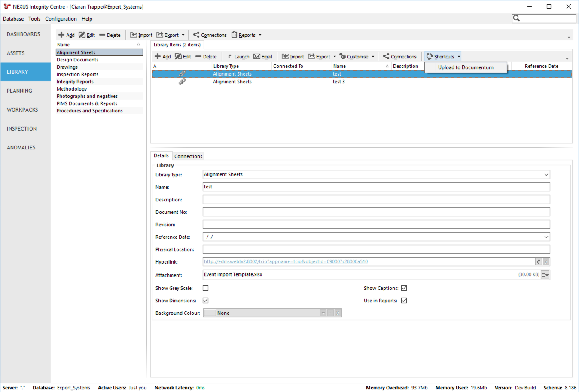Image resolution: width=579 pixels, height=392 pixels.
Task: Click the Description input field
Action: (x=376, y=200)
